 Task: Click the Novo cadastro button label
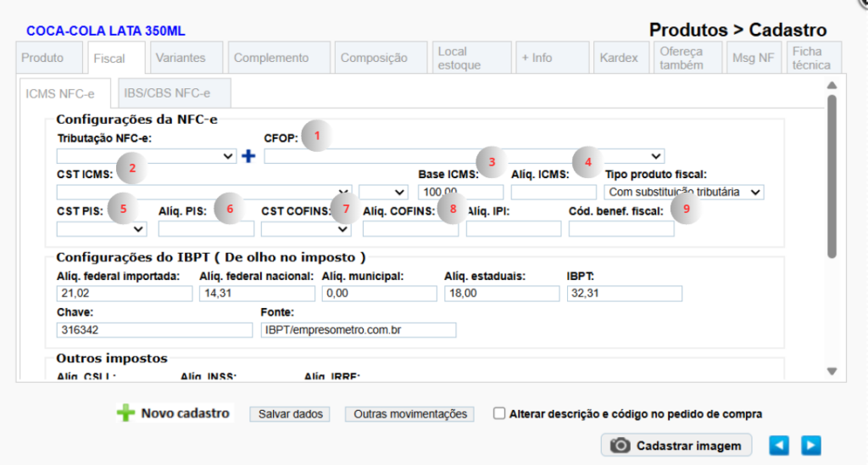coord(185,413)
